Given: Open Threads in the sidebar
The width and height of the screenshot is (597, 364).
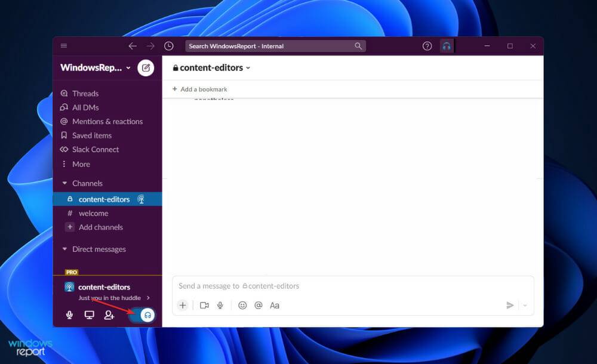Looking at the screenshot, I should click(85, 94).
